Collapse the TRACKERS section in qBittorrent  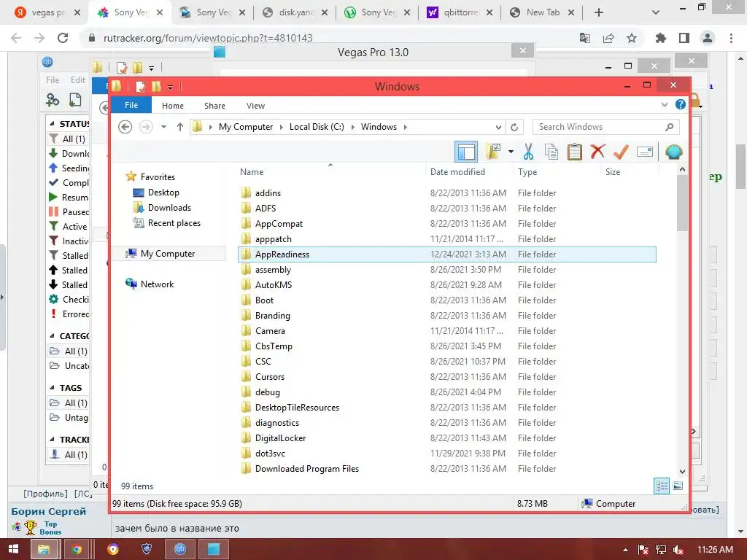click(x=52, y=439)
